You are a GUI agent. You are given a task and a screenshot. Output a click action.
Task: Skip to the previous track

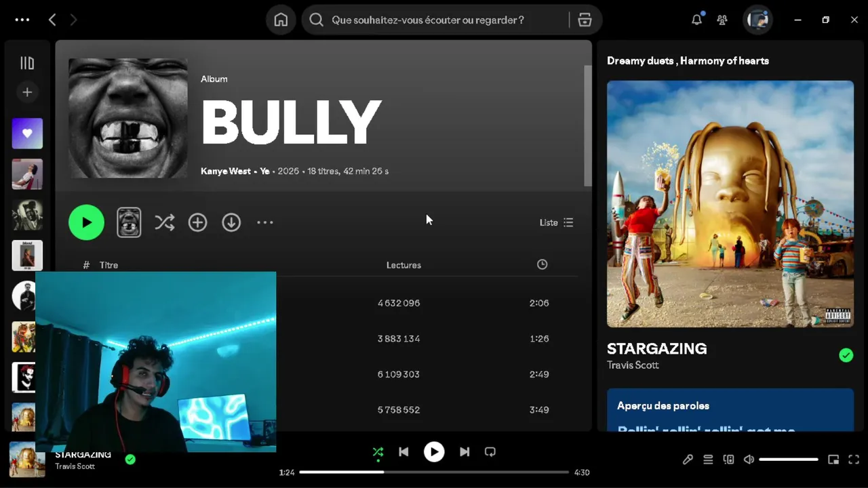coord(403,452)
